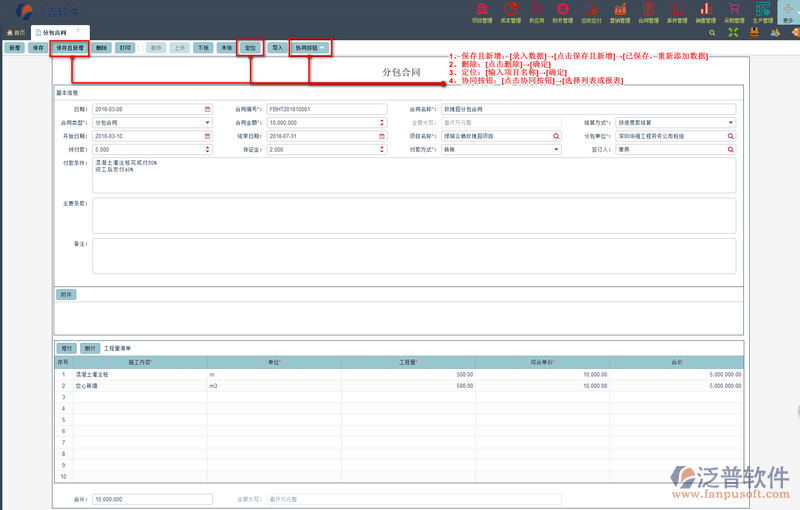
Task: Click the 定位 button
Action: [x=251, y=47]
